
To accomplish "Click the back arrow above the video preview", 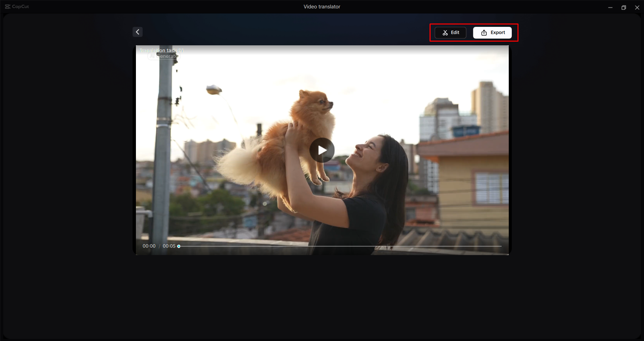I will 137,32.
